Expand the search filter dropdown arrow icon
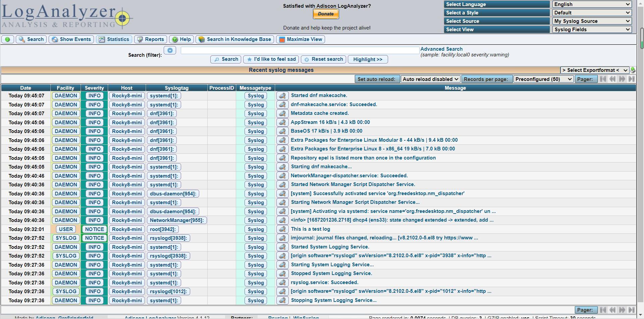 point(170,50)
